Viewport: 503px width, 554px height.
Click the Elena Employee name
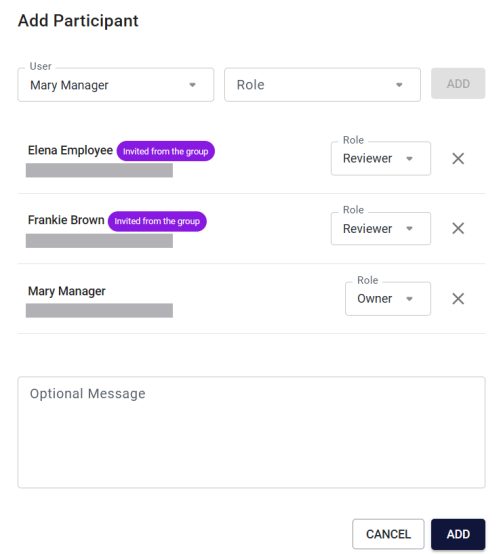pyautogui.click(x=70, y=151)
